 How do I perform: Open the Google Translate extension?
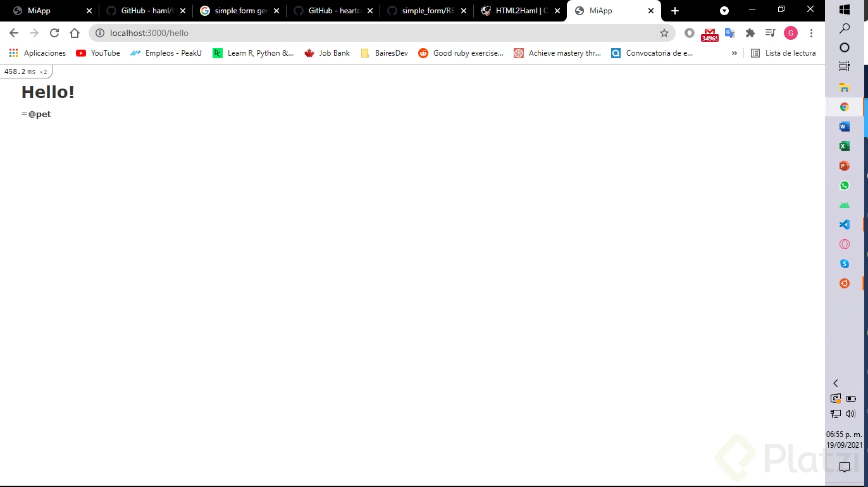pos(729,33)
